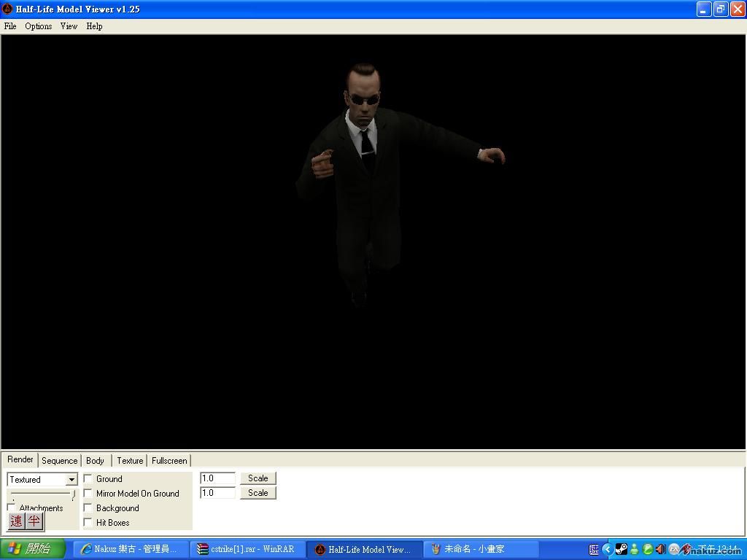Click the upper Scale button
The height and width of the screenshot is (560, 747).
pos(258,478)
